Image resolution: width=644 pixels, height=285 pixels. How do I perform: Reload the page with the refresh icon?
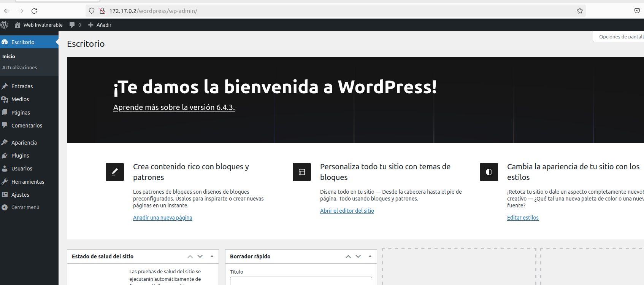[x=34, y=11]
